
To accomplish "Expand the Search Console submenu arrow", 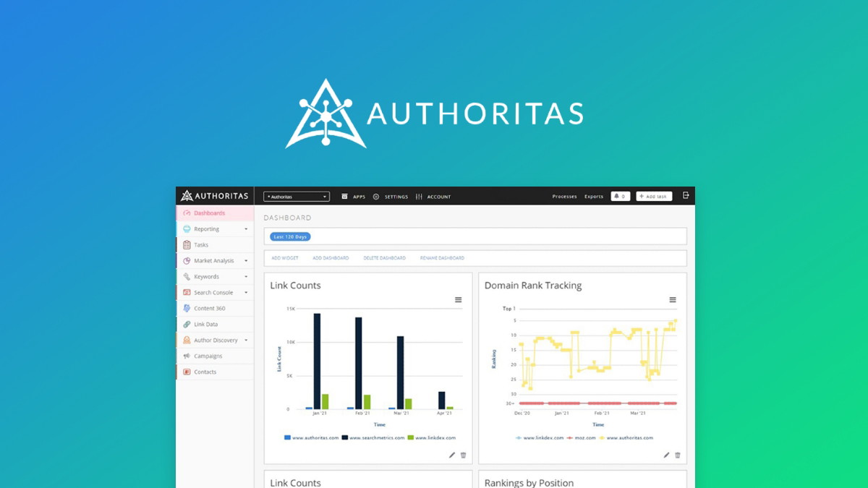I will click(x=246, y=293).
